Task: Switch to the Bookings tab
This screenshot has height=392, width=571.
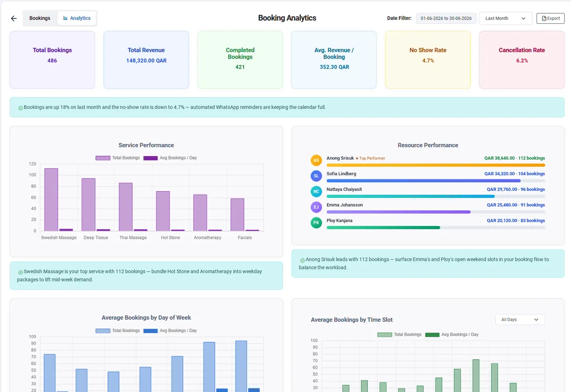Action: pos(39,18)
